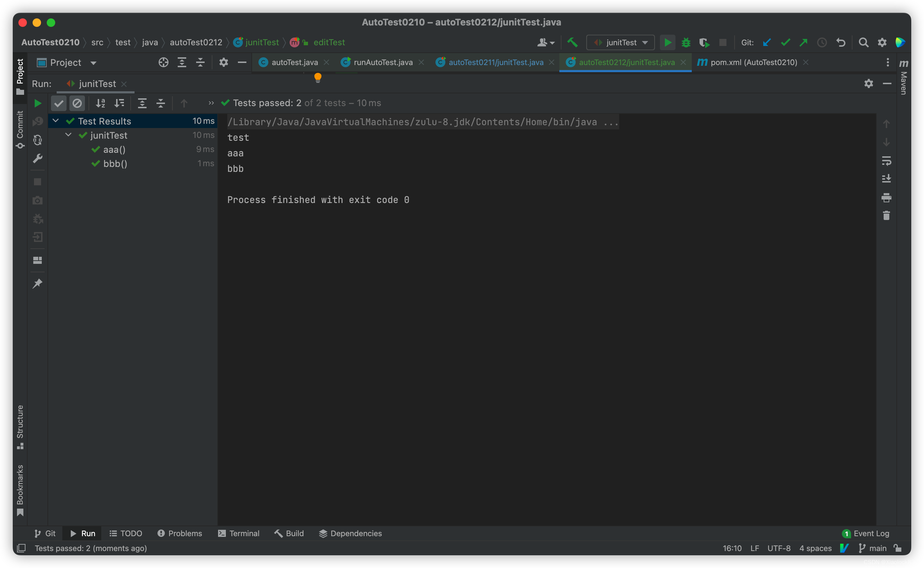Open the Project view dropdown arrow
The height and width of the screenshot is (568, 924).
coord(93,63)
